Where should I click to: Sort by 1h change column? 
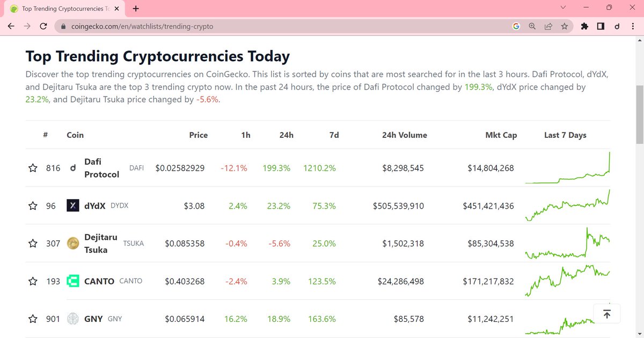(x=246, y=135)
